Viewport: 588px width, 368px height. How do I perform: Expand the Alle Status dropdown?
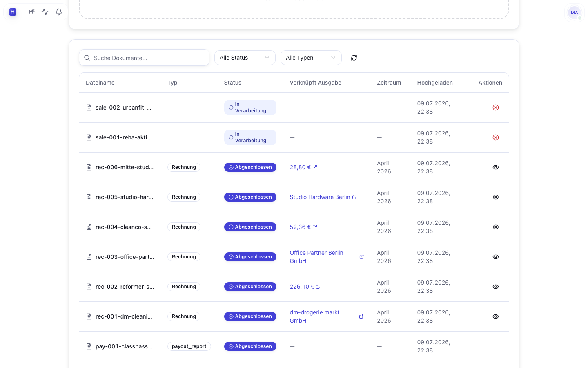(245, 58)
